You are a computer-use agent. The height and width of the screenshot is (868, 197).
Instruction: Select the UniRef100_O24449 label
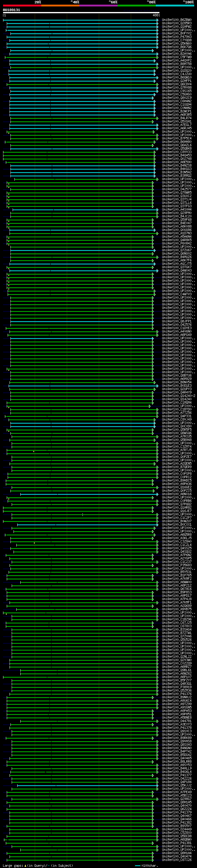(x=176, y=829)
